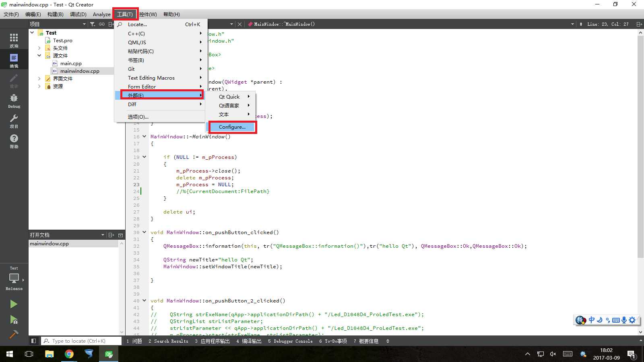Viewport: 644px width, 362px height.
Task: Expand the 头文件 folder
Action: point(39,48)
